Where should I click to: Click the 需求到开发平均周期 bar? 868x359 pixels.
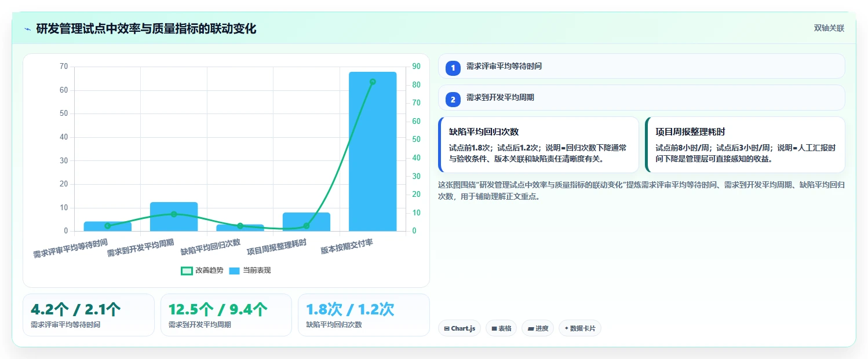[x=174, y=217]
